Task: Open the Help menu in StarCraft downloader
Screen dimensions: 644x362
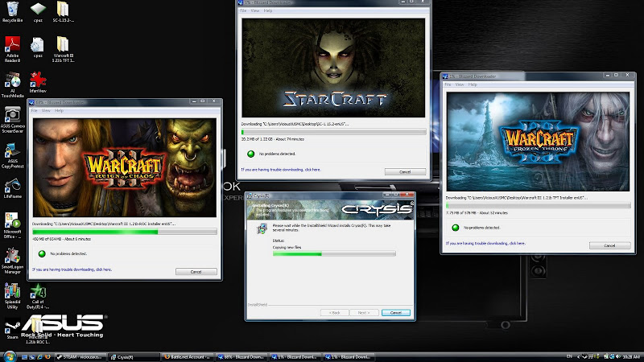Action: coord(268,10)
